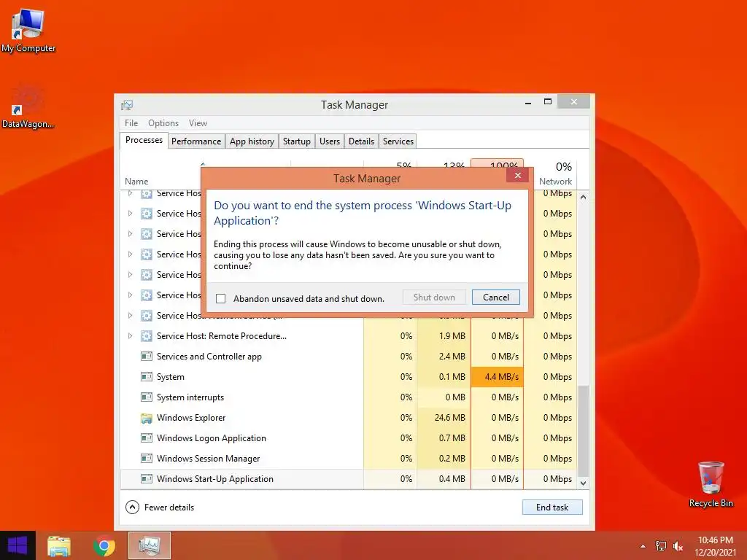Switch to the Performance tab
The width and height of the screenshot is (747, 560).
[x=196, y=141]
